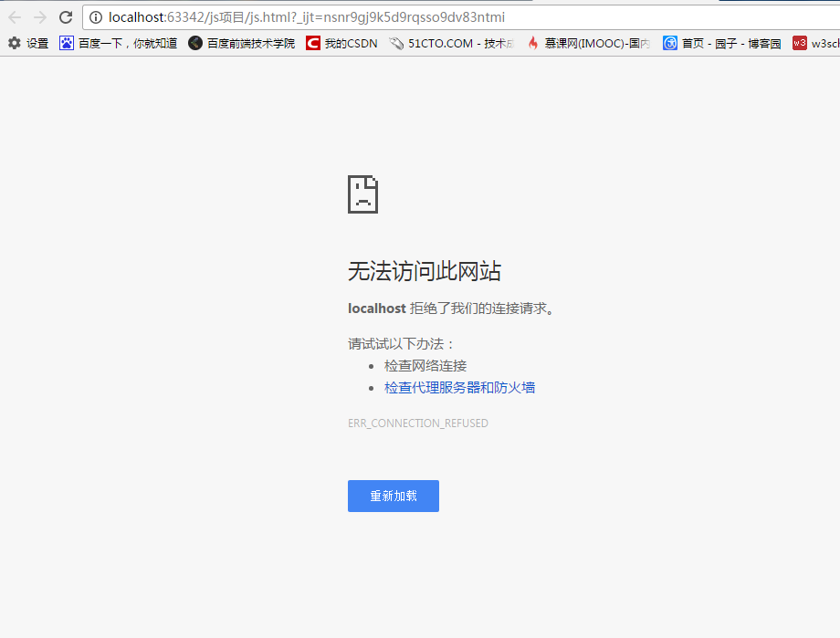The height and width of the screenshot is (638, 840).
Task: Open the 设置 gear bookmark
Action: point(28,44)
